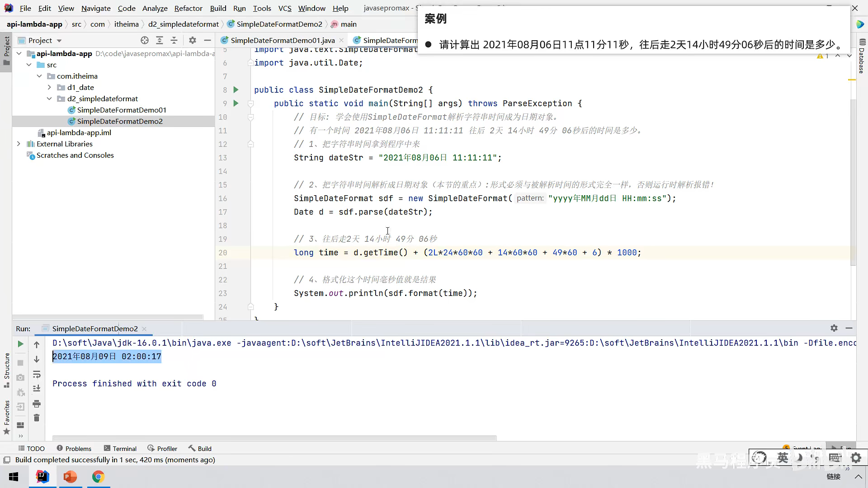Screen dimensions: 868x488
Task: Toggle scroll to end in console
Action: point(37,389)
